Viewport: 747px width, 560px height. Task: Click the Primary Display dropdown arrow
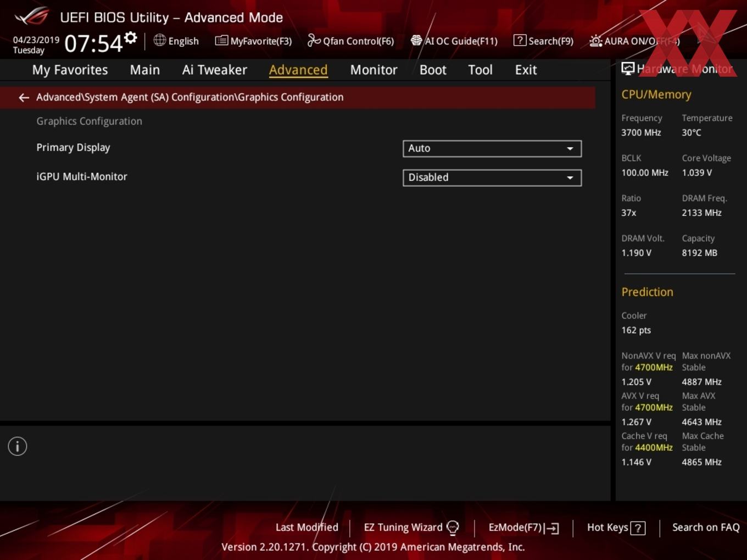(570, 149)
